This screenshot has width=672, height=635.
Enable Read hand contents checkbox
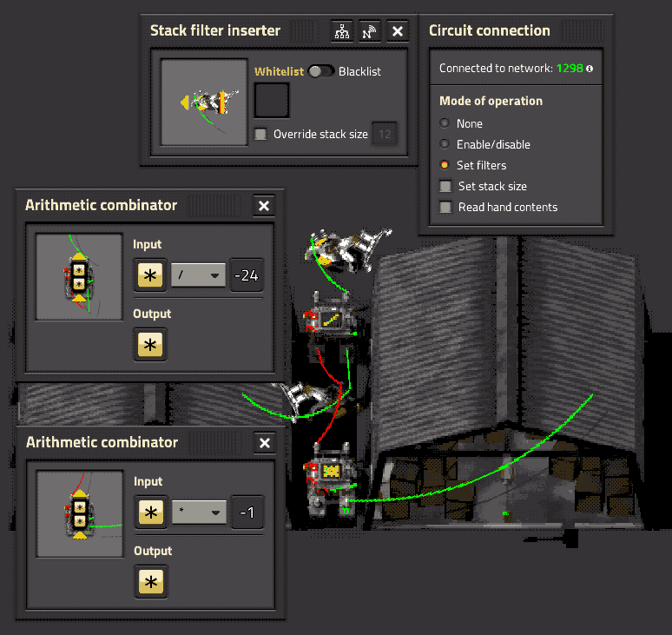(445, 207)
